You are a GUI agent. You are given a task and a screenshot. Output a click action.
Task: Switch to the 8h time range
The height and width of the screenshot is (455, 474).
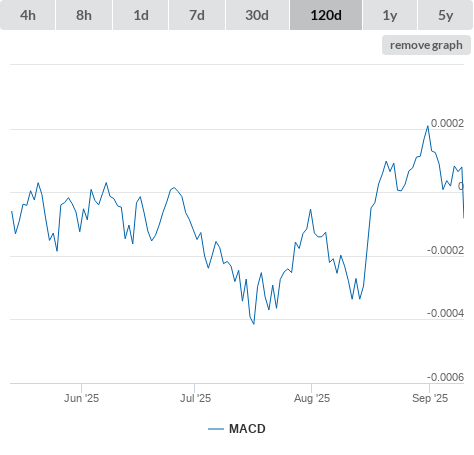[x=84, y=15]
